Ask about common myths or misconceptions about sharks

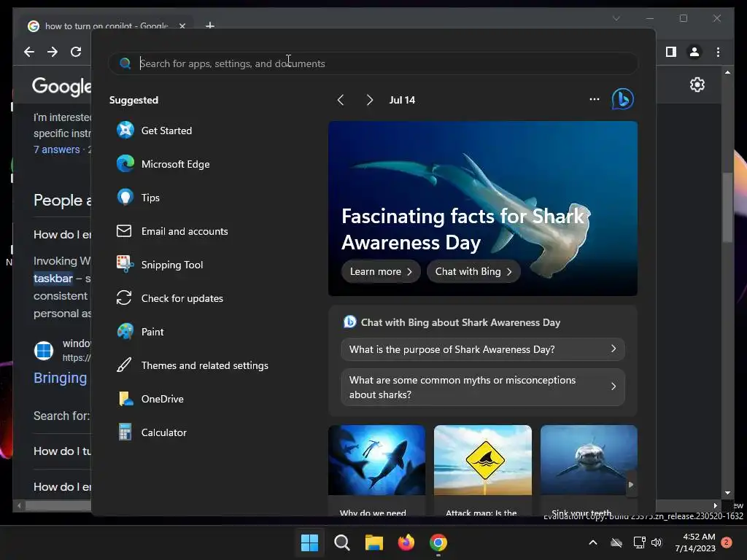pyautogui.click(x=483, y=386)
